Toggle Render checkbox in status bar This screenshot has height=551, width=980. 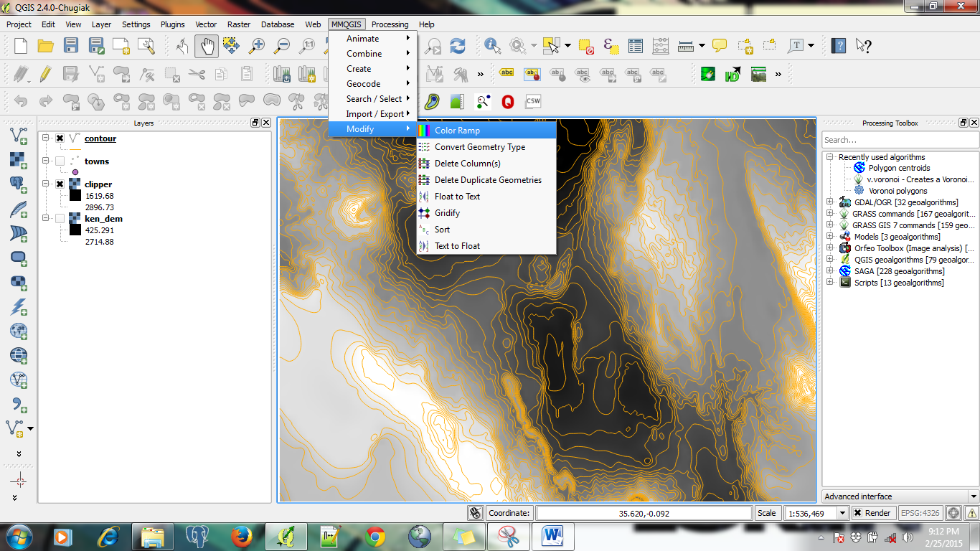tap(858, 512)
